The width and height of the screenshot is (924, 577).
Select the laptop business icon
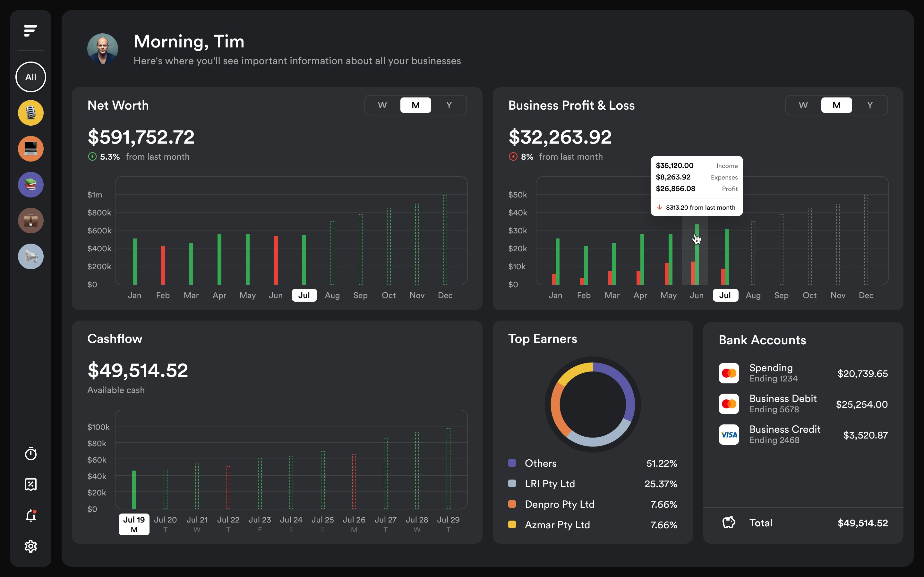click(x=30, y=149)
